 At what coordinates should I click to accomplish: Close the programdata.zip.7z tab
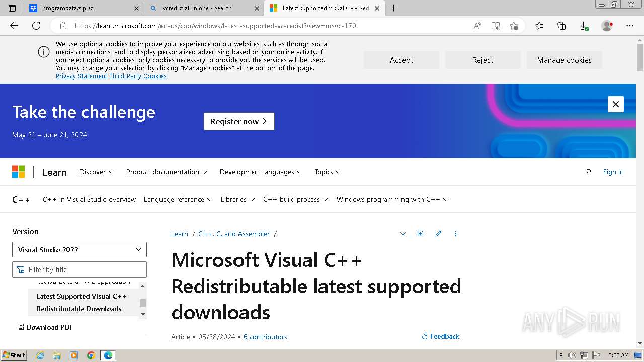pos(136,8)
